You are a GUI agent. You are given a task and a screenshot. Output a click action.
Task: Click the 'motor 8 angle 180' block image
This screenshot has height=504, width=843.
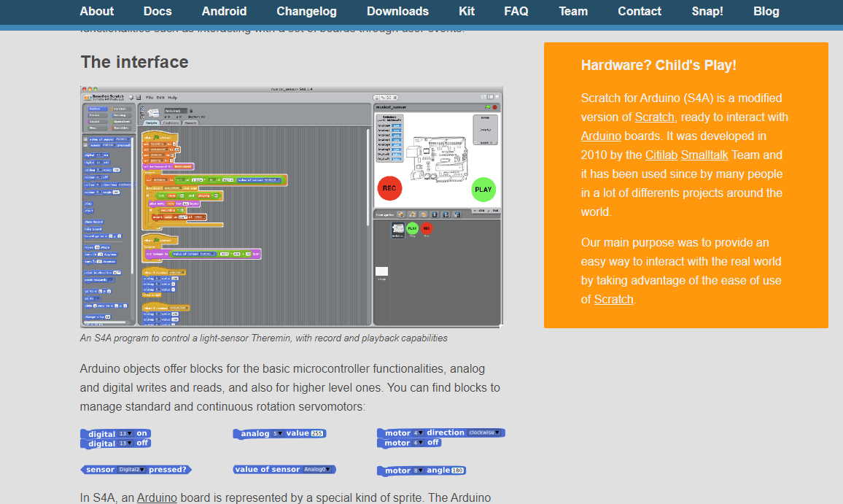(x=421, y=470)
